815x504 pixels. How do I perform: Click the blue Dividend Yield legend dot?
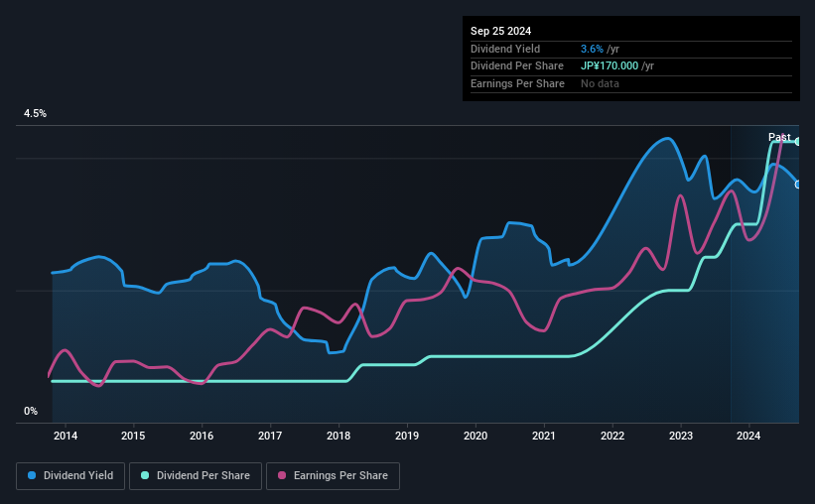pos(32,475)
